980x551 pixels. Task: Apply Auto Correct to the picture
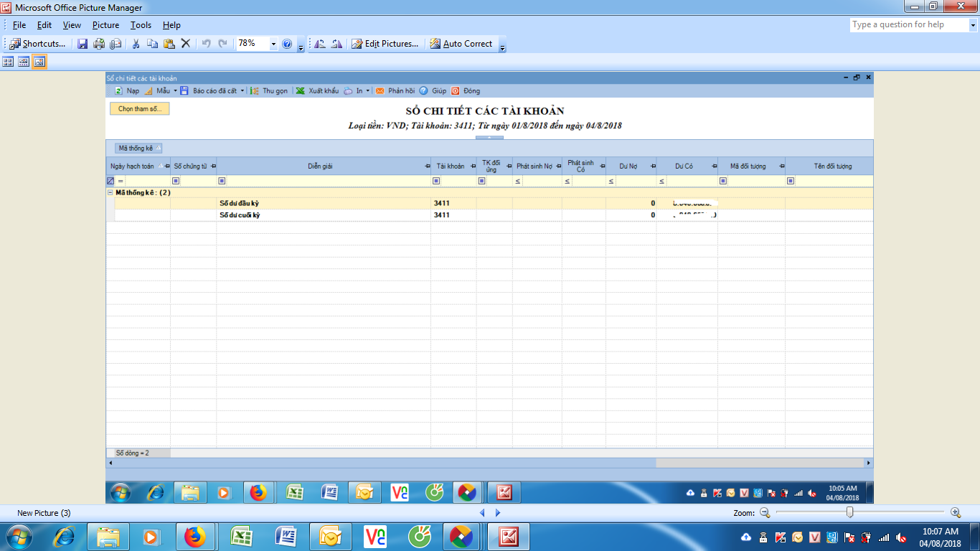tap(461, 44)
